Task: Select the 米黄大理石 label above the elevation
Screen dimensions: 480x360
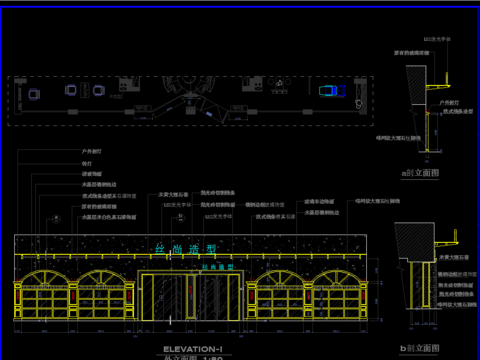Action: coord(173,194)
